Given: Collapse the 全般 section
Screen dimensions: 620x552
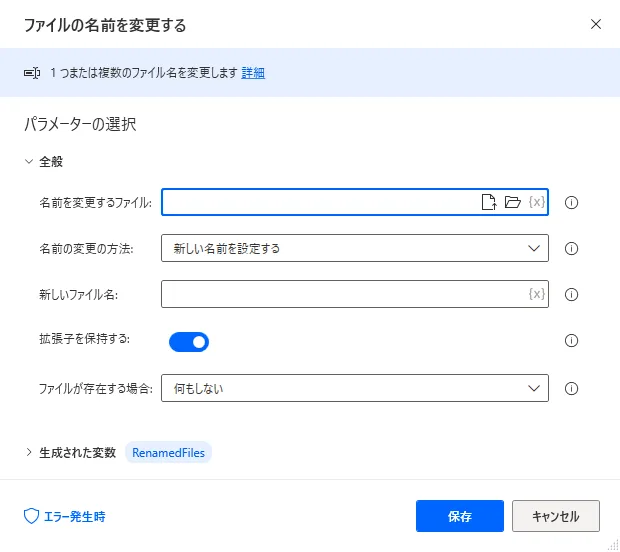Looking at the screenshot, I should 29,161.
